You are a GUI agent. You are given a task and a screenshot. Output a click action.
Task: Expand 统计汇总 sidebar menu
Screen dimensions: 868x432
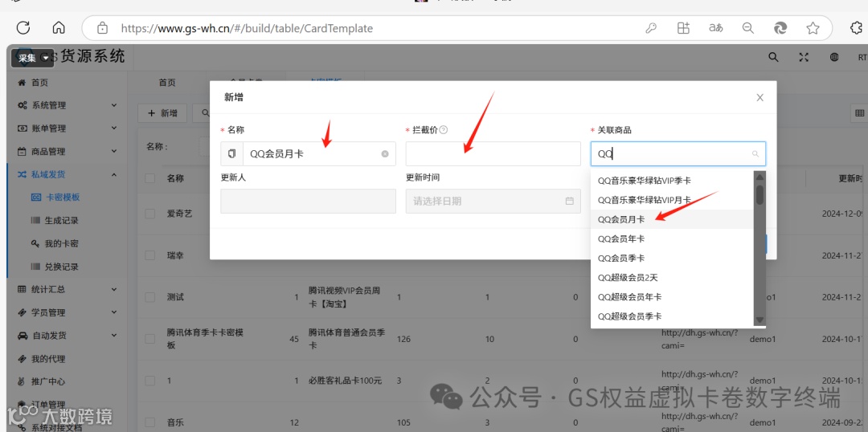[x=67, y=289]
